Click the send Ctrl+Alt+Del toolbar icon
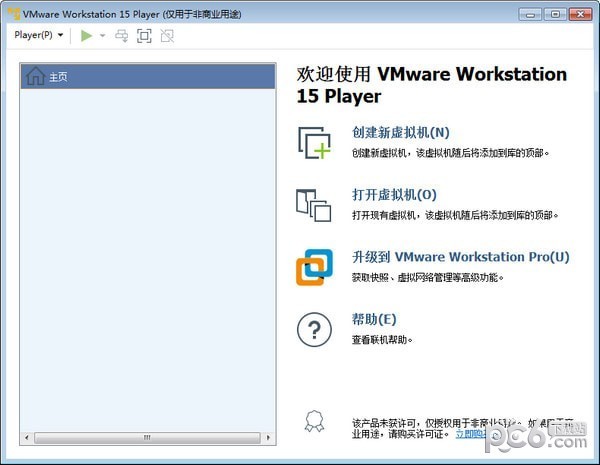This screenshot has height=465, width=600. pos(122,36)
